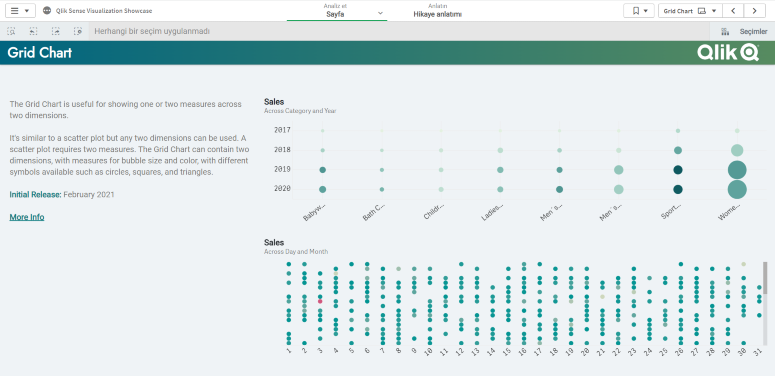This screenshot has width=775, height=376.
Task: Click the 2020 Babywear bubble
Action: click(x=322, y=189)
